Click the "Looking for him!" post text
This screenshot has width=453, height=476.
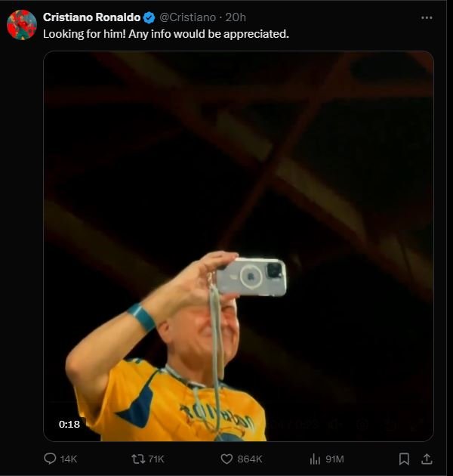(165, 34)
